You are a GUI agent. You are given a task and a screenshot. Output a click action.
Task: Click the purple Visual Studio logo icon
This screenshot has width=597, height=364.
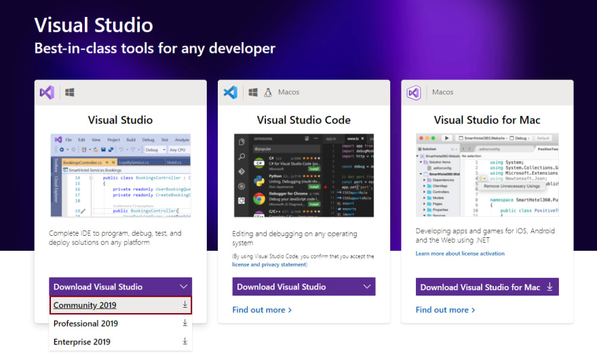(47, 92)
